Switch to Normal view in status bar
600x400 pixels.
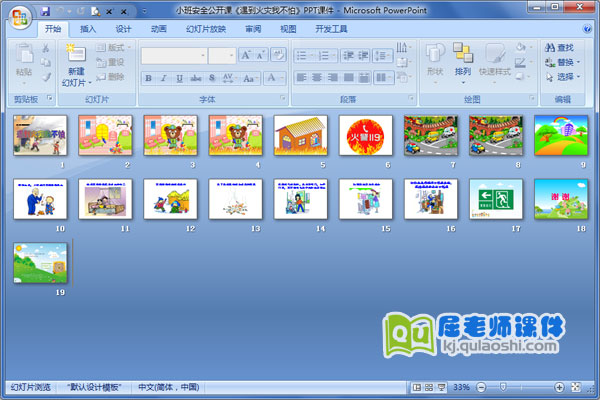tap(416, 387)
